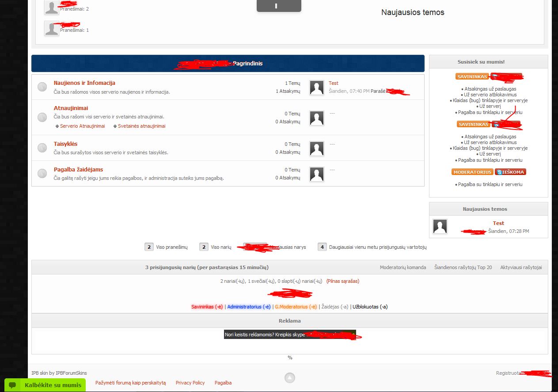558x392 pixels.
Task: Click Naujausios temos sidebar block header
Action: (489, 209)
